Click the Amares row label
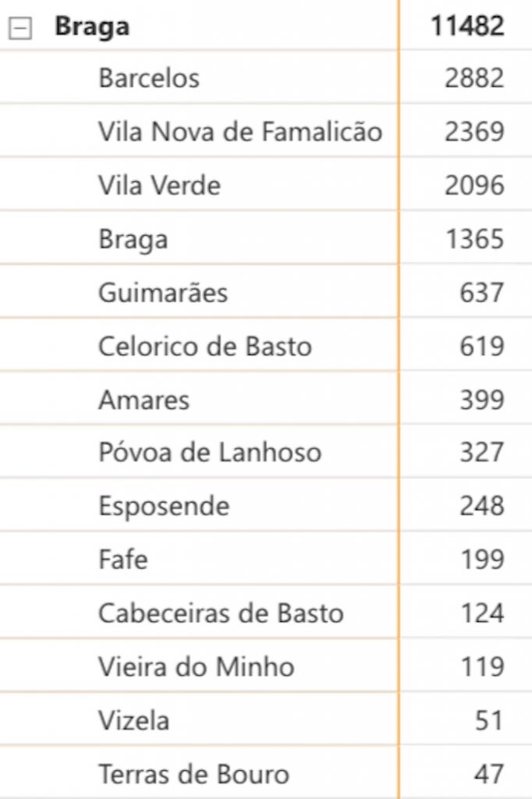This screenshot has height=799, width=532. point(144,400)
